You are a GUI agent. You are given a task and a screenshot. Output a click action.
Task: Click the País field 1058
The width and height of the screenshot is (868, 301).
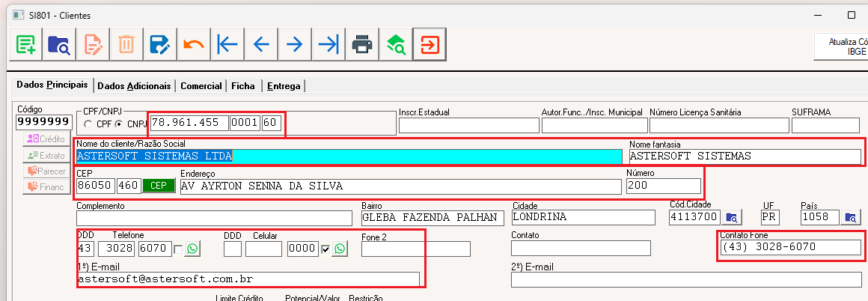(x=820, y=216)
